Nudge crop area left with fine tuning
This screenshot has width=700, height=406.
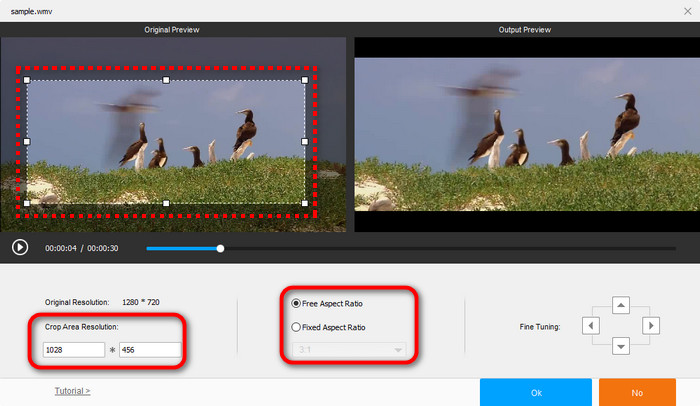click(591, 326)
